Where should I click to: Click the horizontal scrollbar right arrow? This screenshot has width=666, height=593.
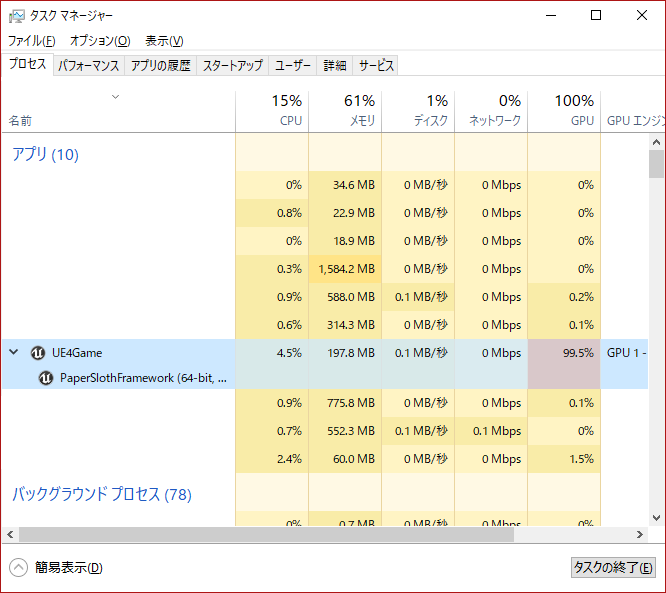pyautogui.click(x=640, y=534)
